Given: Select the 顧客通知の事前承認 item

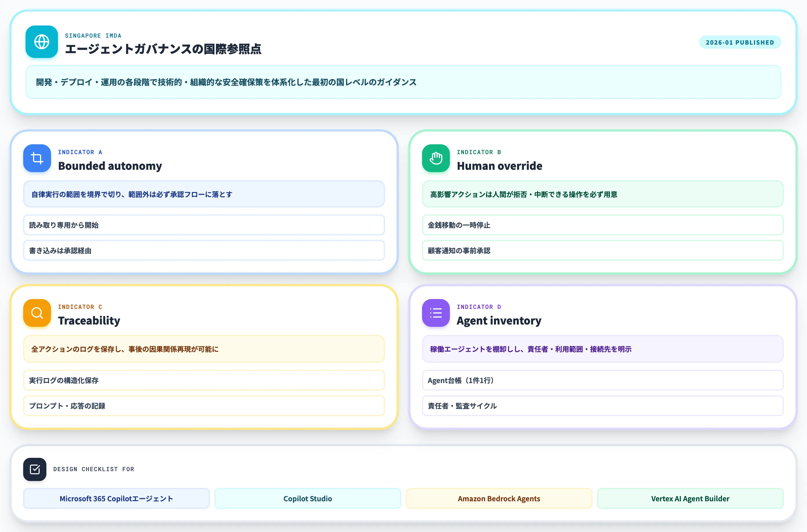Looking at the screenshot, I should tap(603, 250).
